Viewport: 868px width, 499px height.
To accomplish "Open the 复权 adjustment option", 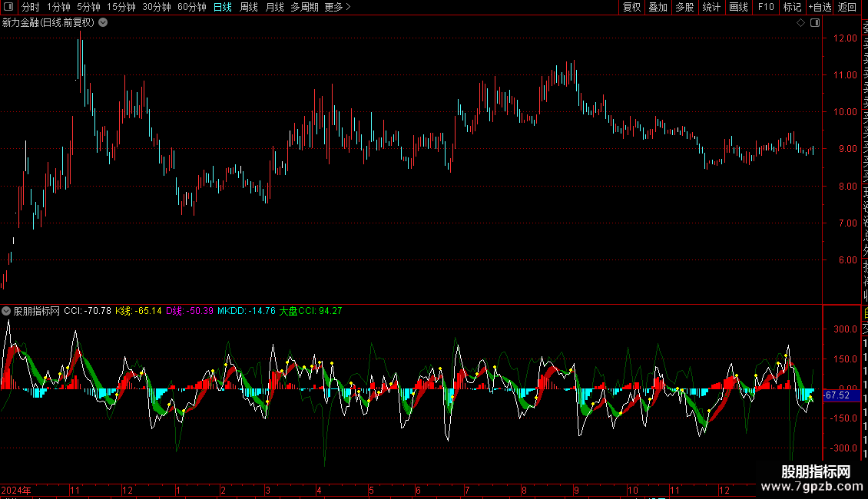I will 631,7.
